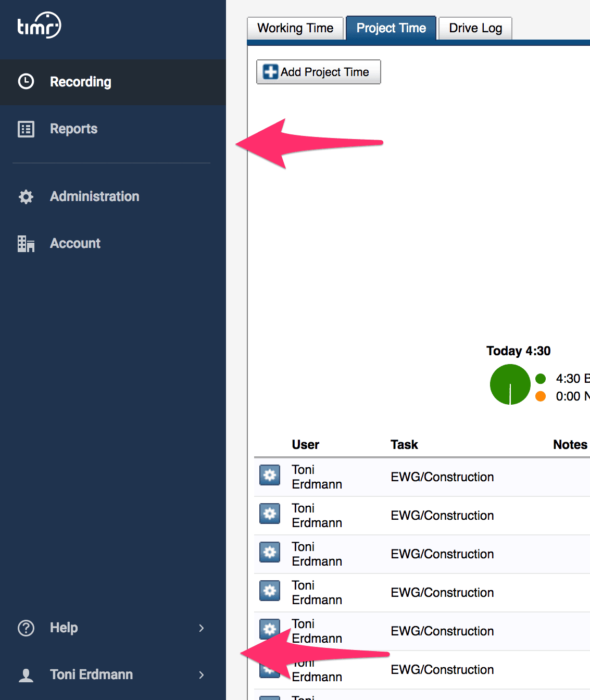Open gear menu for third EWG/Construction row
590x700 pixels.
[270, 552]
